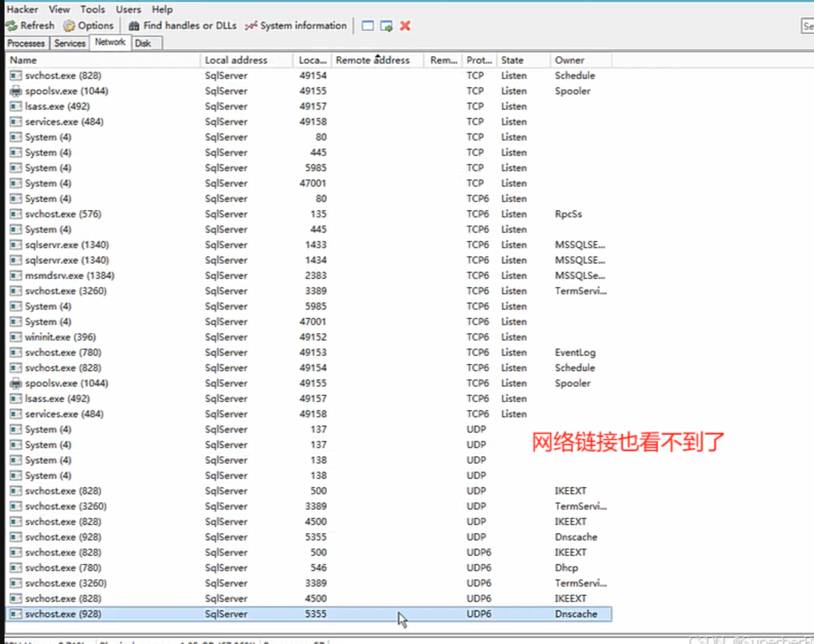
Task: Click the find window and thread icon
Action: (386, 25)
